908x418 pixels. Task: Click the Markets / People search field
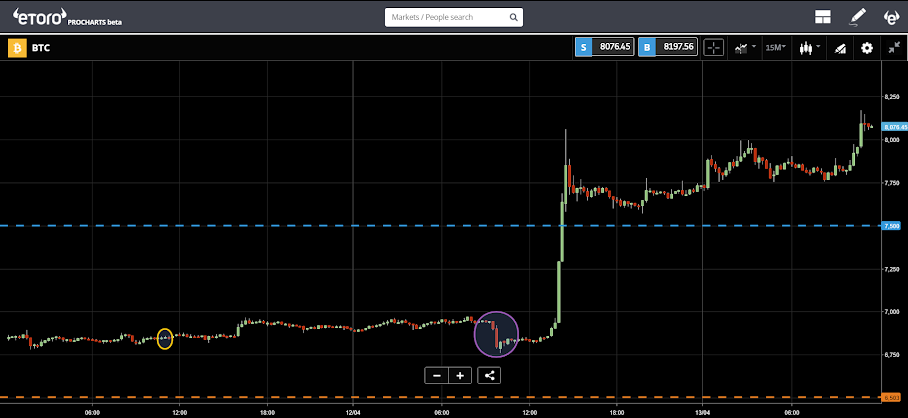(x=454, y=17)
